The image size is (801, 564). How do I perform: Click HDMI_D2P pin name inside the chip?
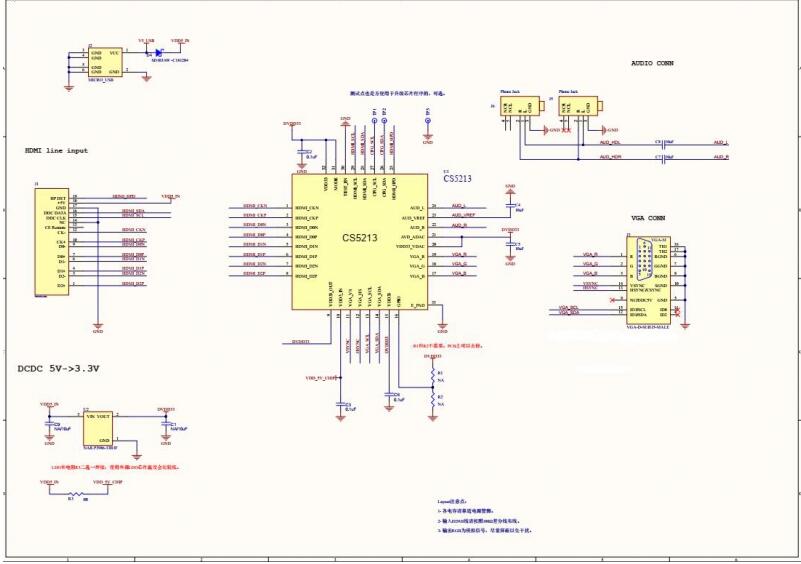[307, 276]
